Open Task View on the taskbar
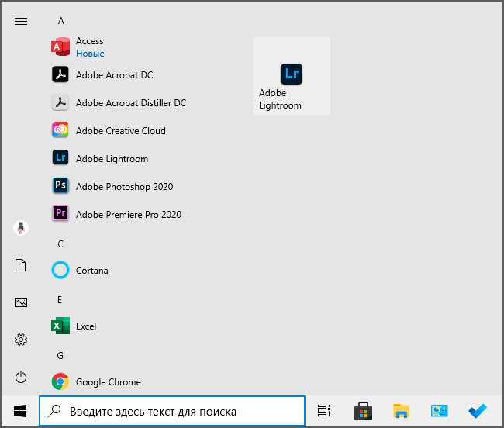This screenshot has width=504, height=428. tap(324, 411)
